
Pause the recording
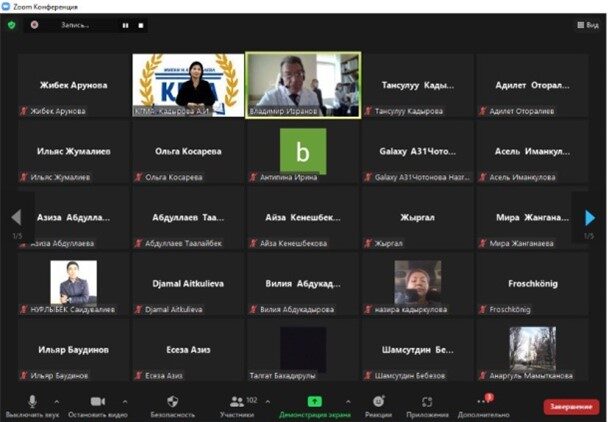click(126, 24)
